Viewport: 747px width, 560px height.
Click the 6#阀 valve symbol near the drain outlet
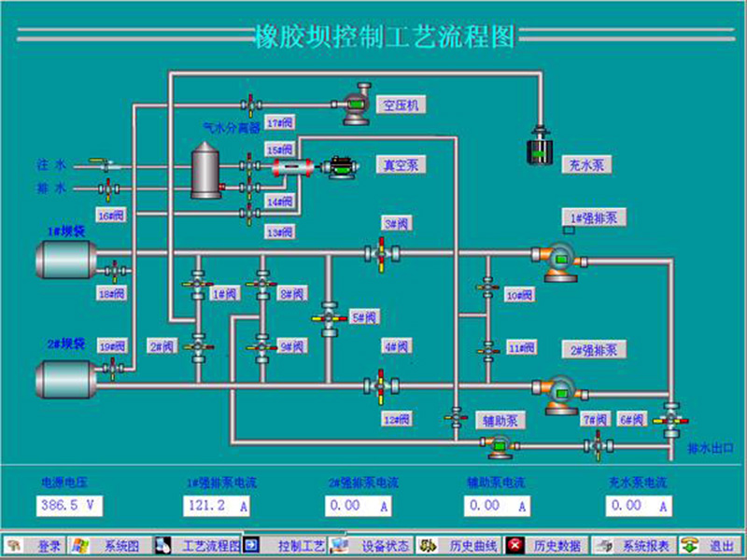[x=671, y=421]
